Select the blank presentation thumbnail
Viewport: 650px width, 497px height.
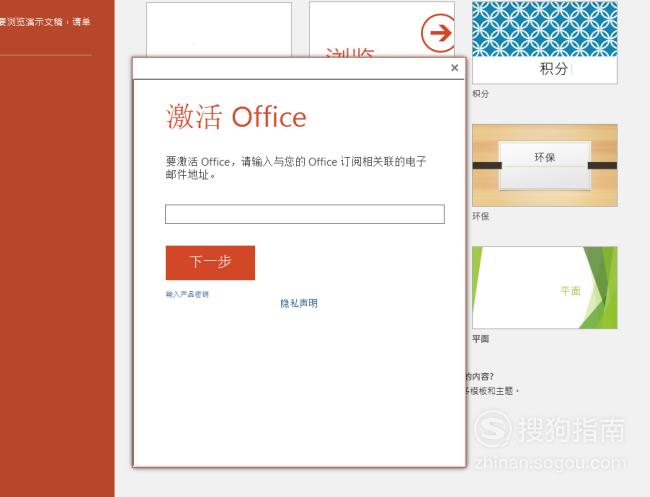point(219,29)
